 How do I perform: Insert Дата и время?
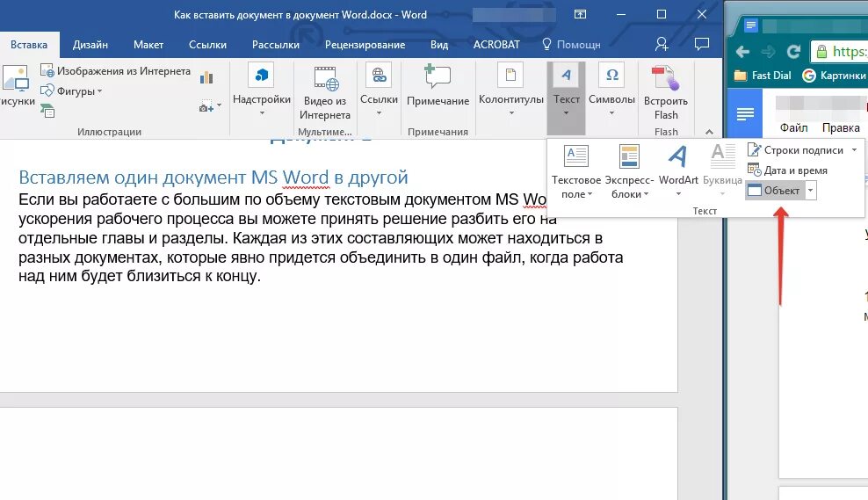coord(787,170)
